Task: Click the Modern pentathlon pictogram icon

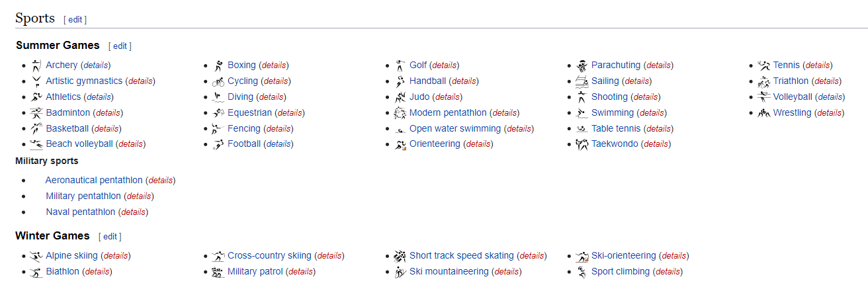Action: coord(400,113)
